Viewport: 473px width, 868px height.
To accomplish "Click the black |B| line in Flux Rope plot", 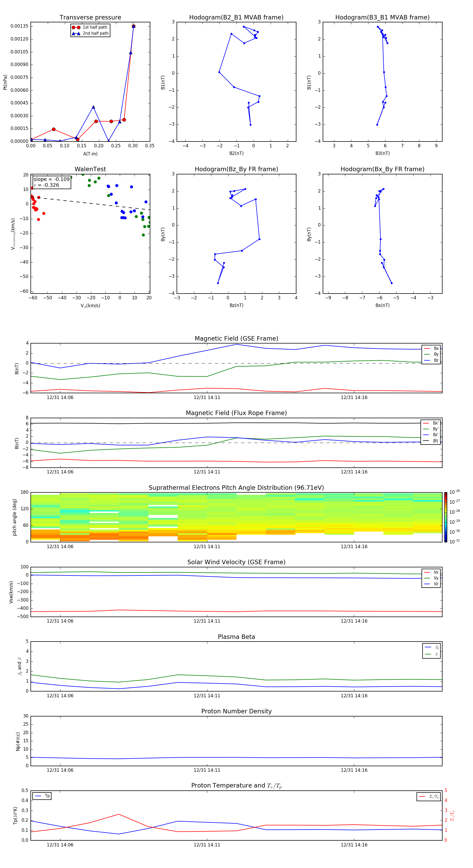I will pos(236,423).
